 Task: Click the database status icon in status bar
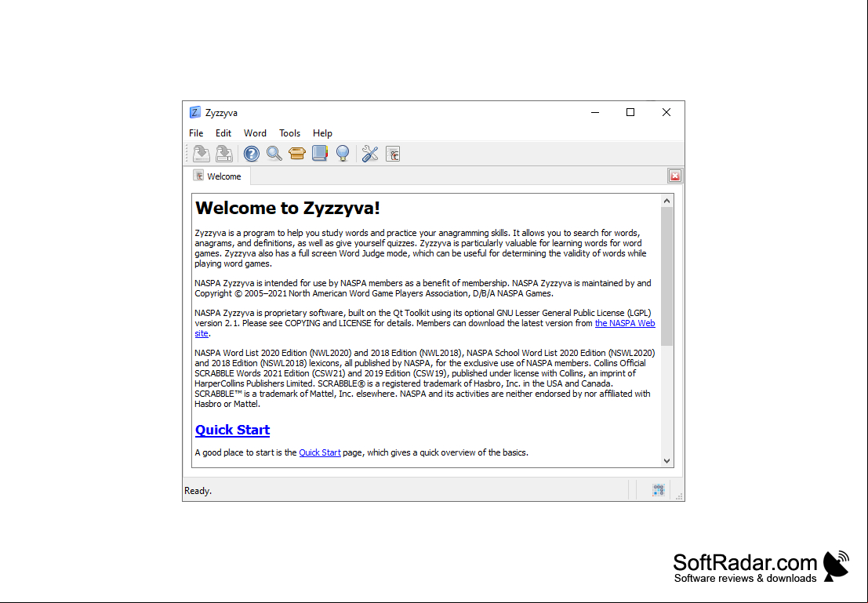658,490
